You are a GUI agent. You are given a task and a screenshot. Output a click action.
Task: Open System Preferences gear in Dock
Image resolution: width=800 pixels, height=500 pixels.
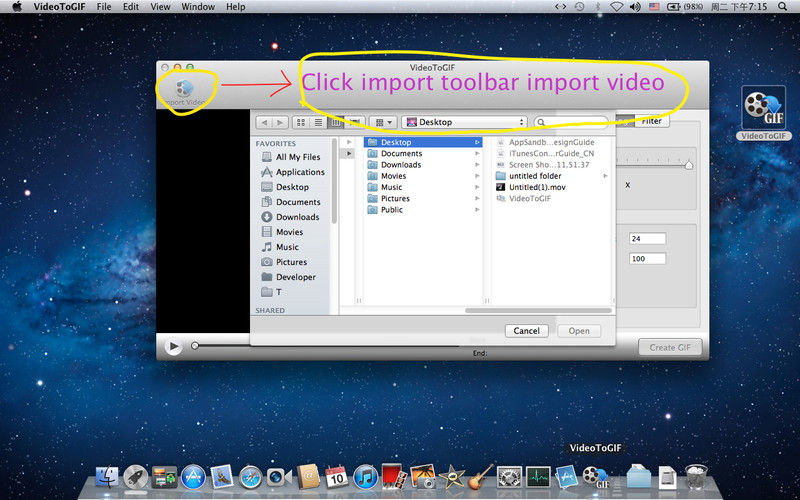509,478
